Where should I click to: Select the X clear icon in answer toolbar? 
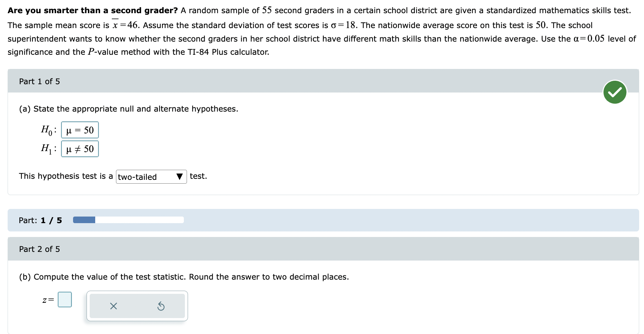[113, 306]
